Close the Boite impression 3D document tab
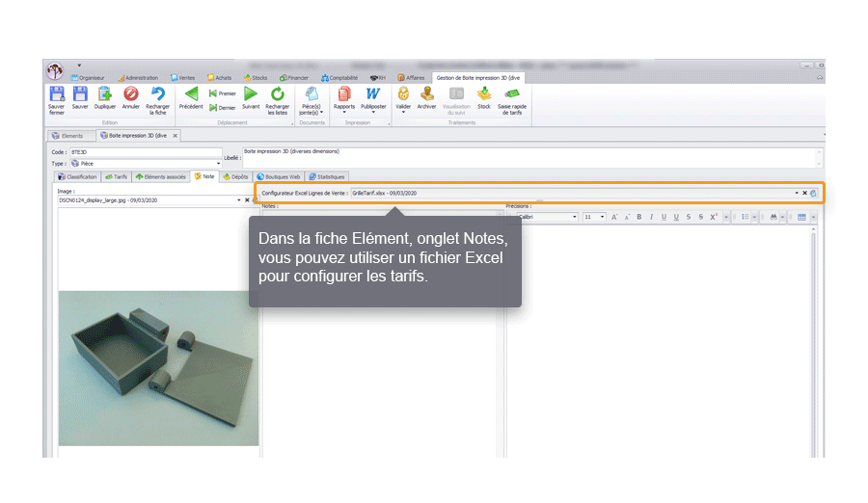 (175, 136)
